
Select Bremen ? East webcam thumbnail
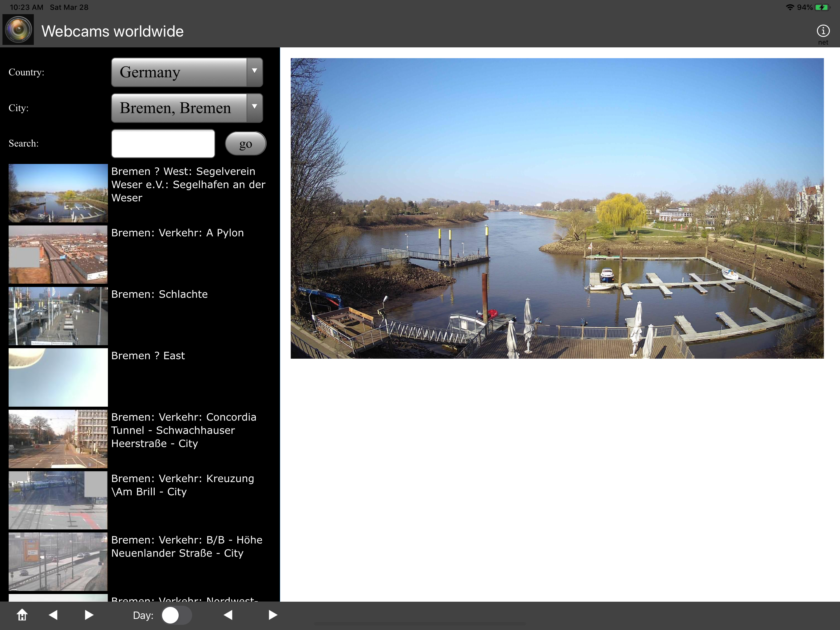click(x=58, y=377)
